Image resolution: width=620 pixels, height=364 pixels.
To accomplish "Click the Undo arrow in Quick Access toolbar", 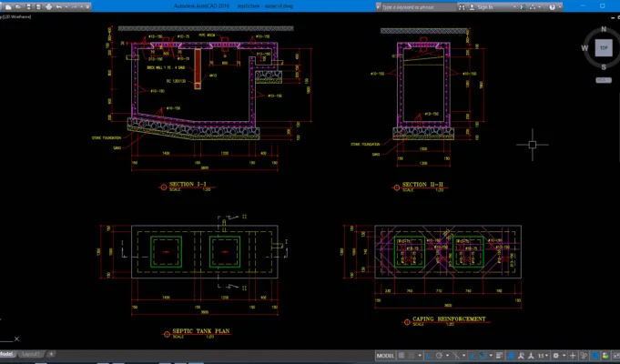I will pyautogui.click(x=59, y=6).
